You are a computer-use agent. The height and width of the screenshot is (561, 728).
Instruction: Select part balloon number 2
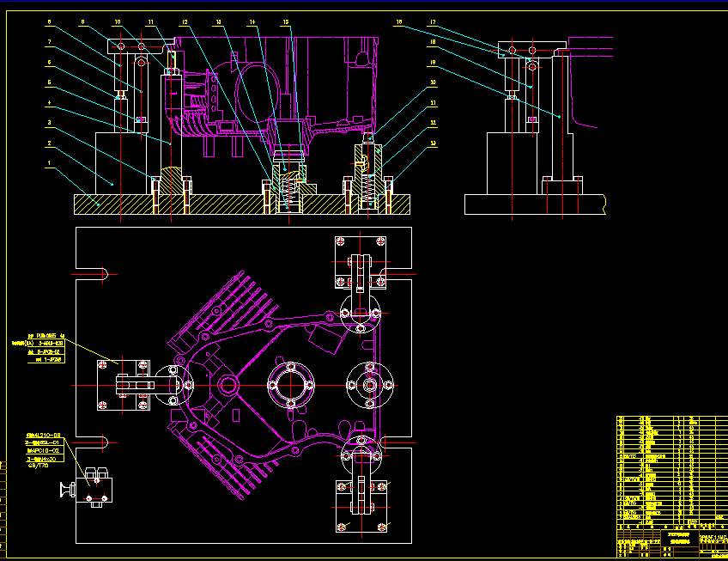[x=49, y=143]
